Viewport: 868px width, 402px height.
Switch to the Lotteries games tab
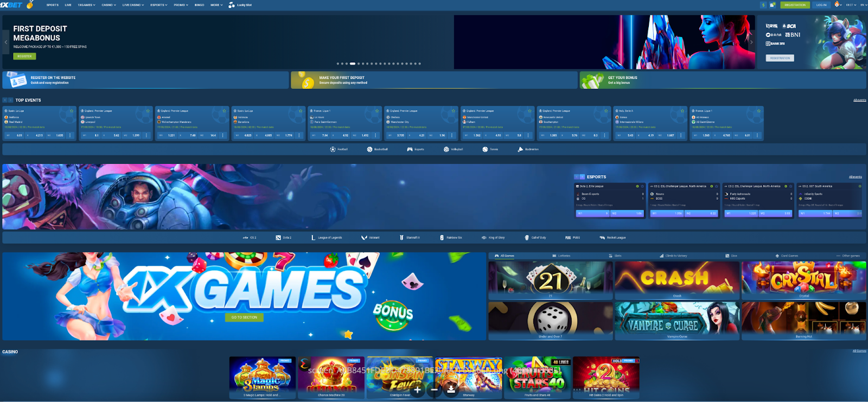[561, 256]
